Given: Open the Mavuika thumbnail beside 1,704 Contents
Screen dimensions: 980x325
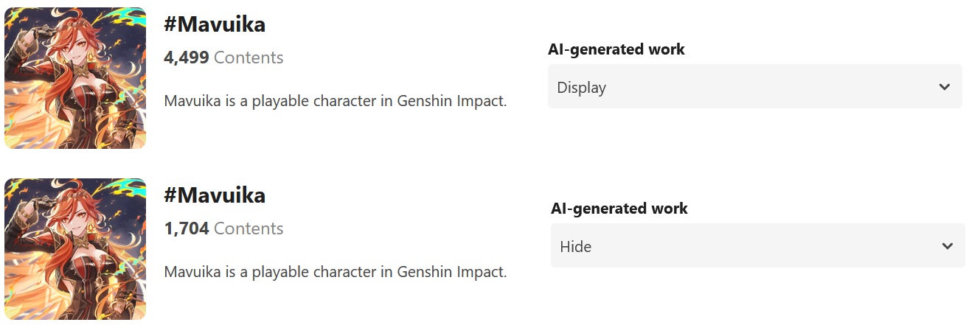Looking at the screenshot, I should pos(75,249).
